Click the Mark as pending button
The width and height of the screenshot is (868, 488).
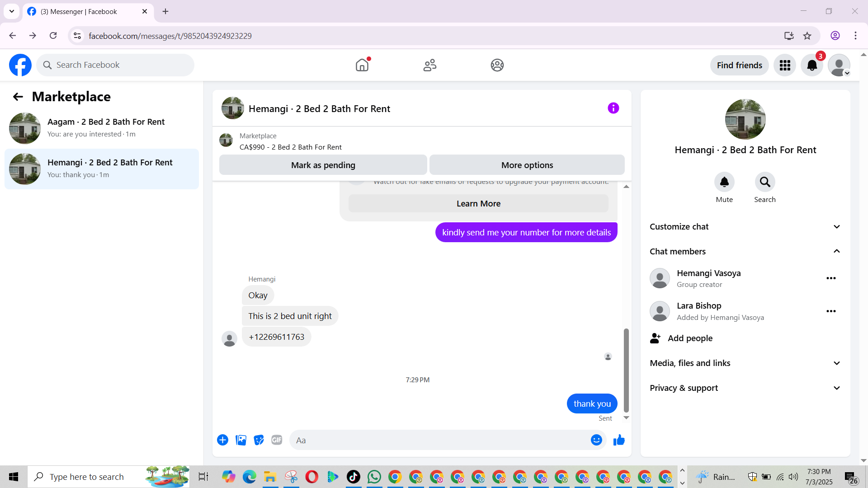coord(323,165)
